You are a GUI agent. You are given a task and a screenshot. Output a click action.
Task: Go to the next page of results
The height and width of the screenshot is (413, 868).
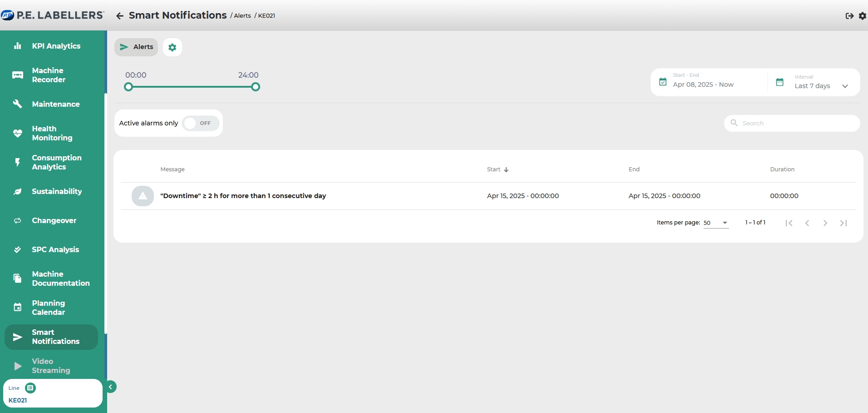click(x=825, y=223)
